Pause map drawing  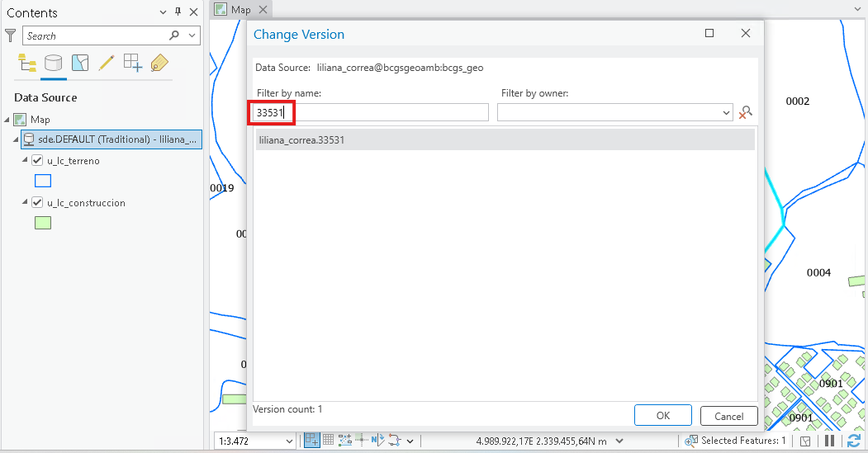[x=829, y=441]
